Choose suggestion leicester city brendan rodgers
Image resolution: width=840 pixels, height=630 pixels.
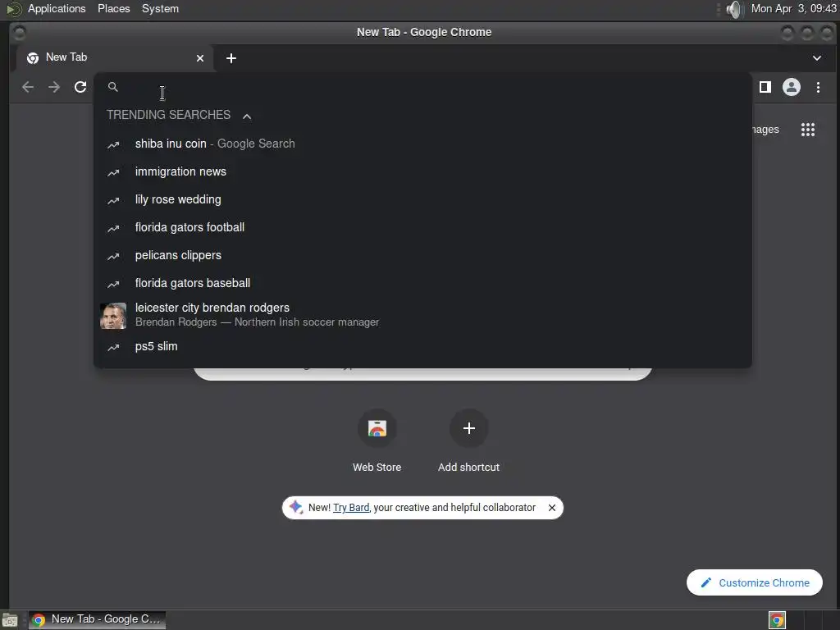coord(422,314)
